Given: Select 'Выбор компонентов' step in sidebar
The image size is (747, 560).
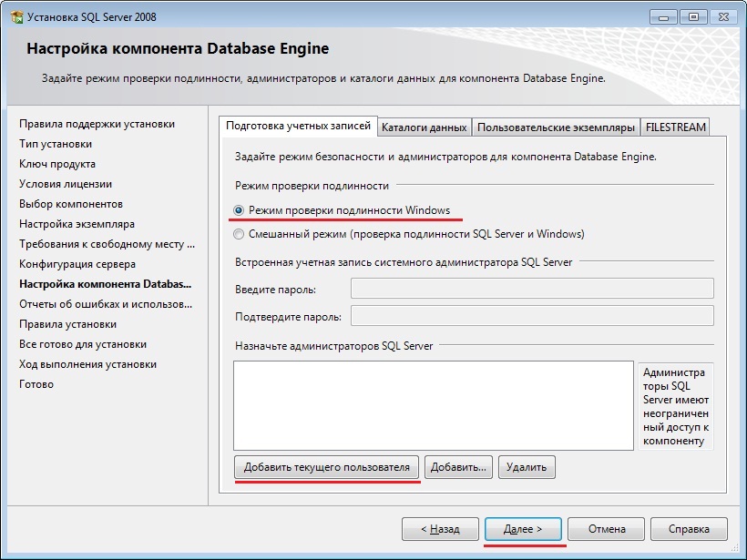Looking at the screenshot, I should pos(71,204).
